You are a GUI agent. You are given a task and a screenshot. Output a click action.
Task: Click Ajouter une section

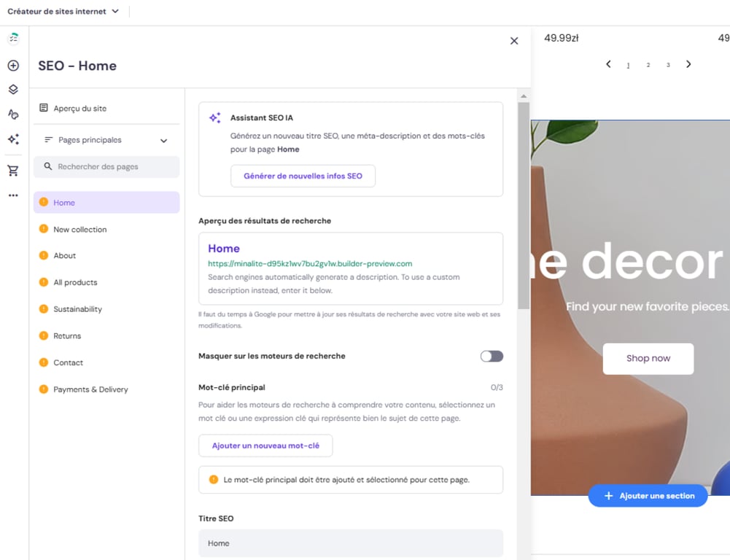click(648, 495)
